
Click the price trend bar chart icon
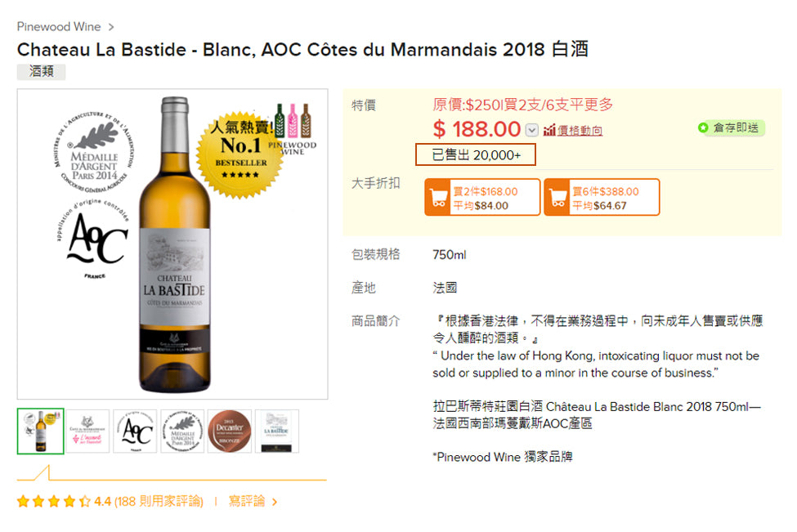(549, 130)
